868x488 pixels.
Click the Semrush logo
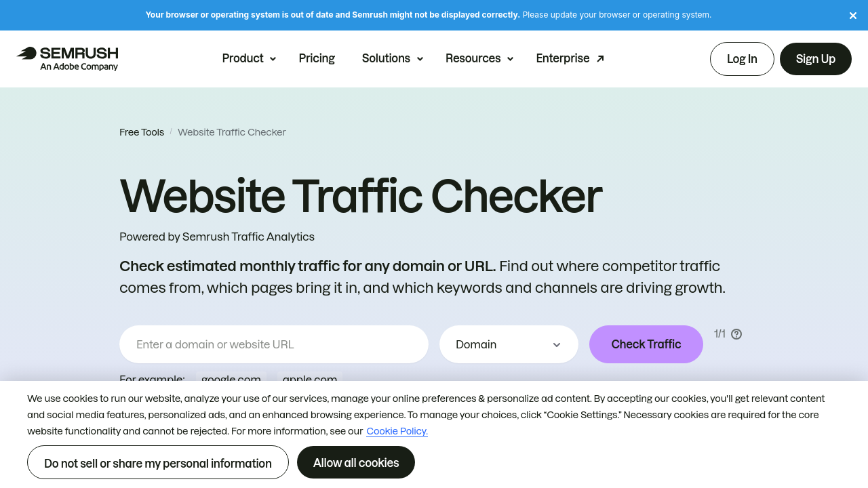[67, 58]
